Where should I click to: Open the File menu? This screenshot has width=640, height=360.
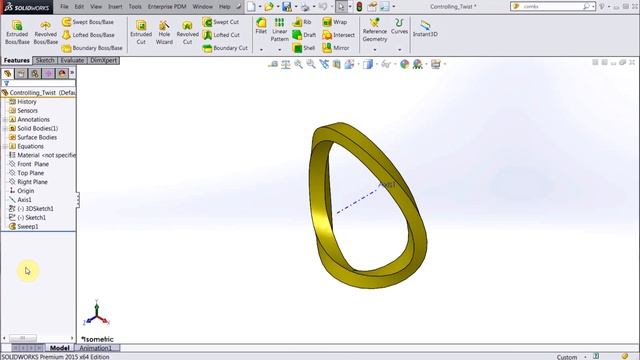coord(64,7)
